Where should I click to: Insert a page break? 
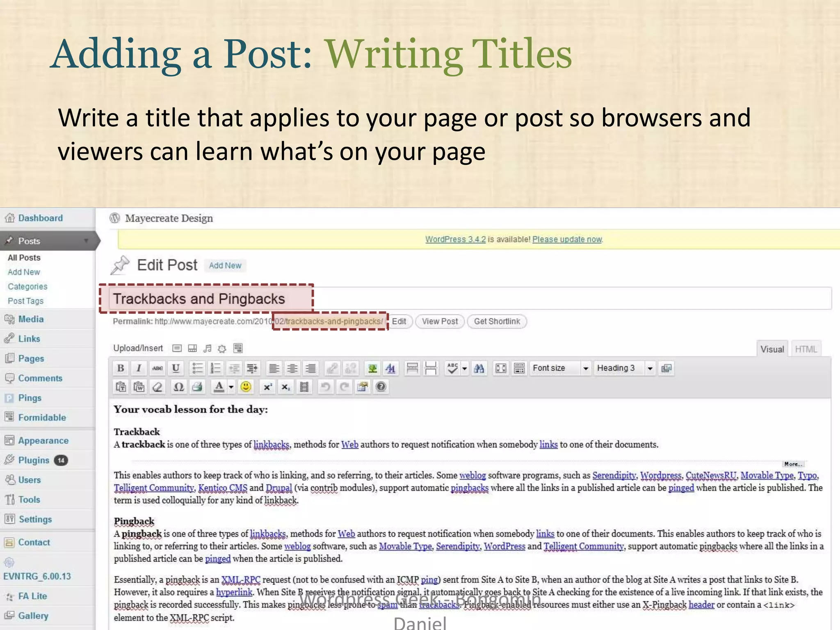coord(431,368)
